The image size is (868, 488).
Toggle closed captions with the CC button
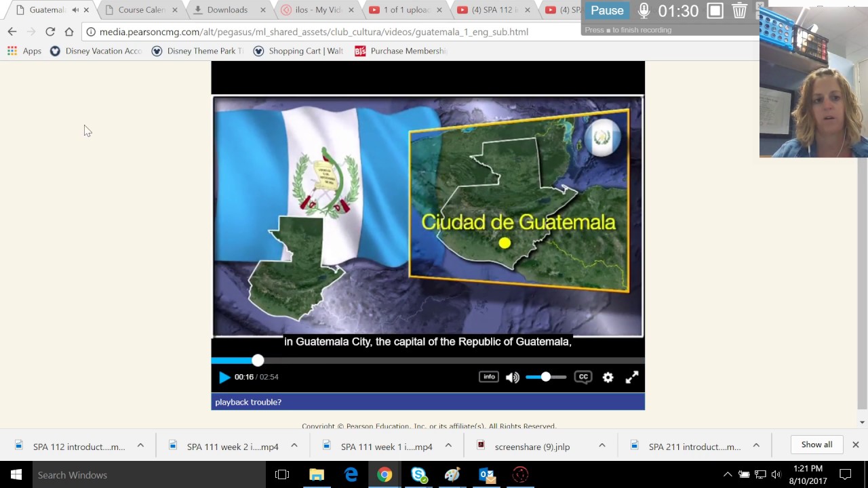tap(583, 377)
